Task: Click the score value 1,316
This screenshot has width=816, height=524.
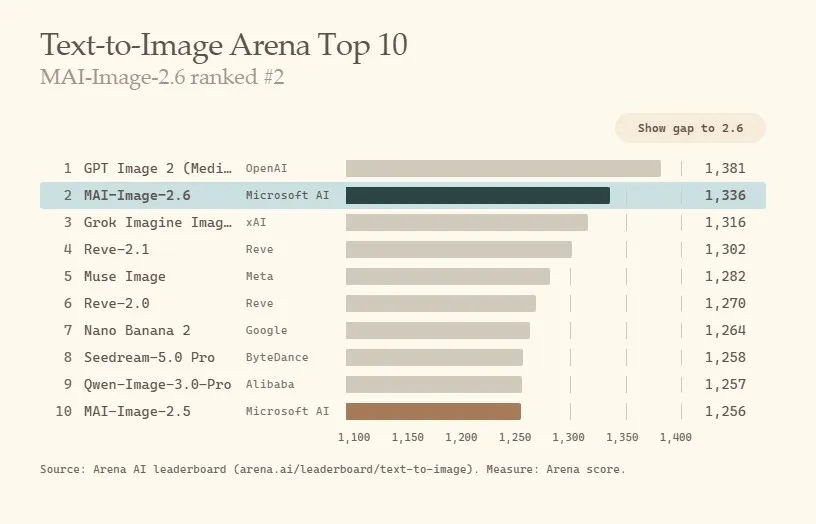Action: tap(725, 223)
